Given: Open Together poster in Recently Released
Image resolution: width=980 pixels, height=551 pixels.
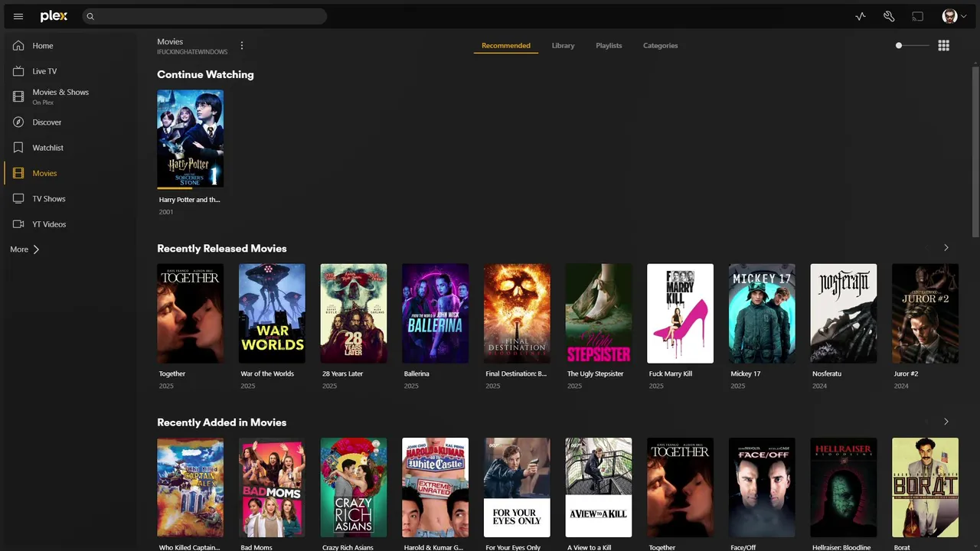Looking at the screenshot, I should 190,313.
